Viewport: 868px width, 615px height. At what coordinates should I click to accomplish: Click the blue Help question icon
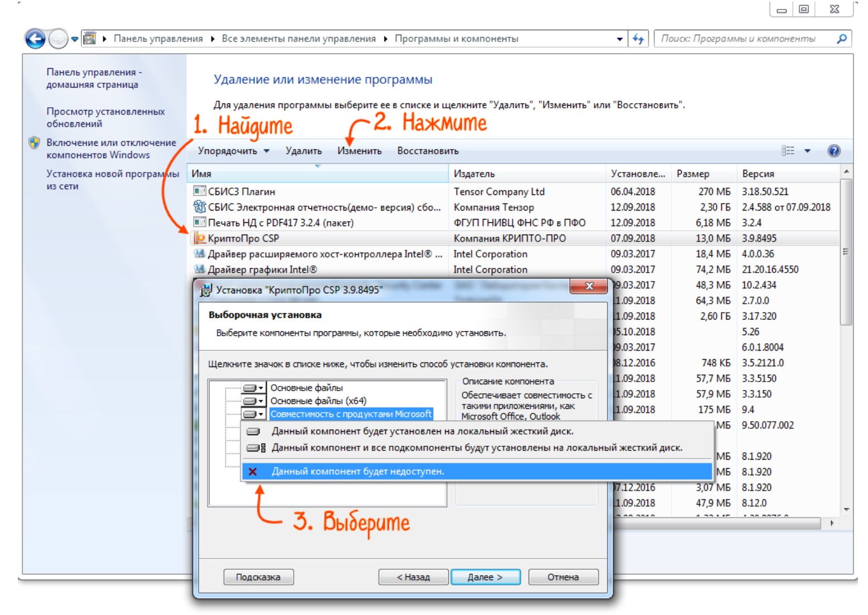coord(834,151)
